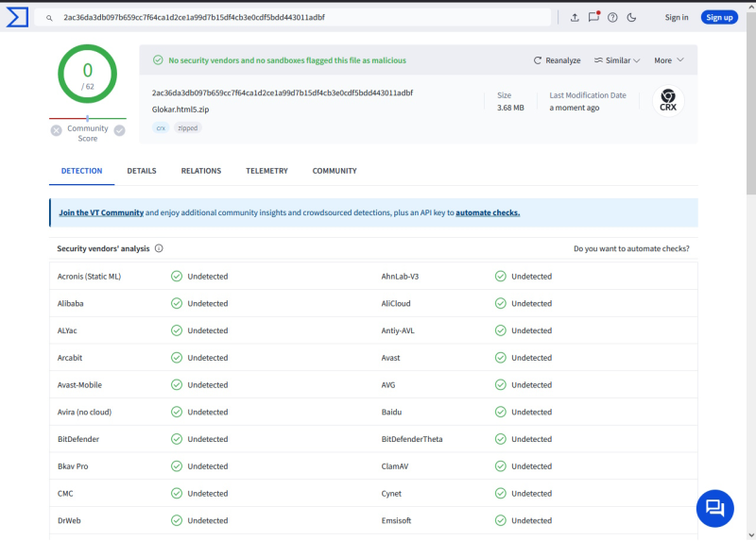Click the scrollbar down arrow
This screenshot has height=541, width=756.
pyautogui.click(x=751, y=535)
